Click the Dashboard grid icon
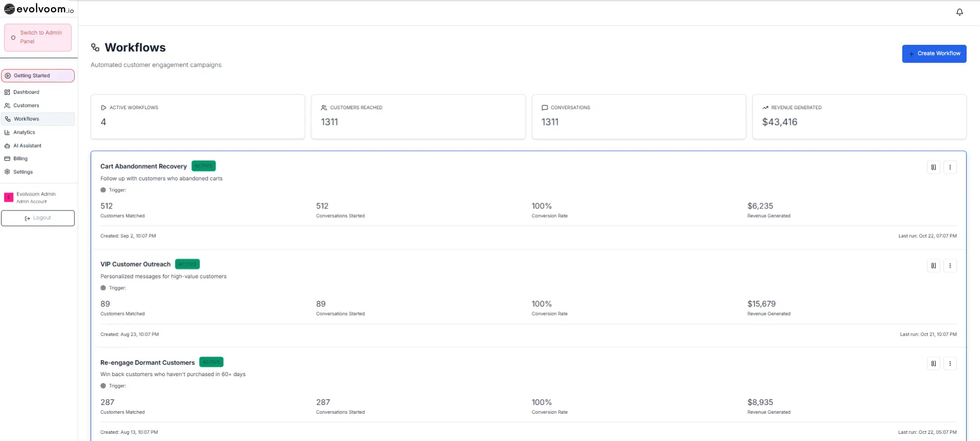The height and width of the screenshot is (441, 980). tap(7, 92)
